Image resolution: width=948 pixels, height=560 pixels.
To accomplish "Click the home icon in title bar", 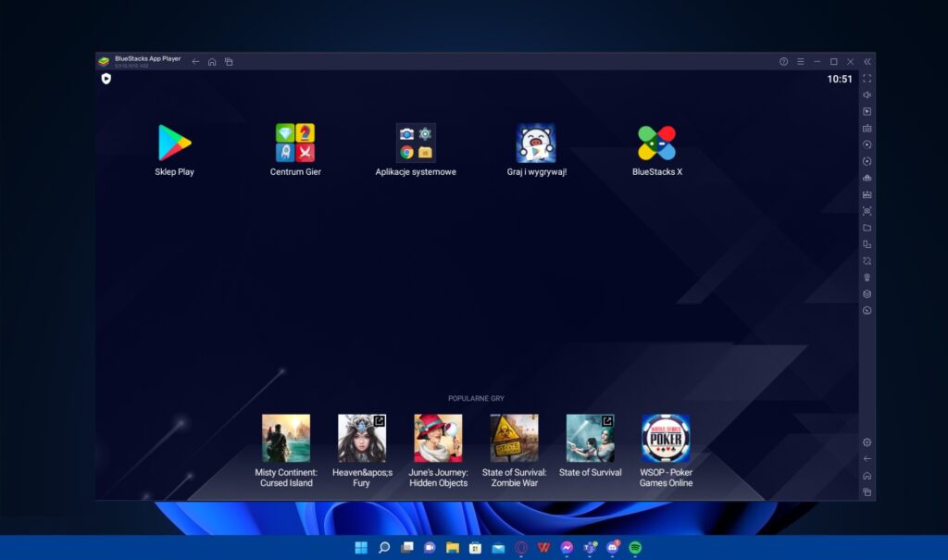I will tap(212, 62).
